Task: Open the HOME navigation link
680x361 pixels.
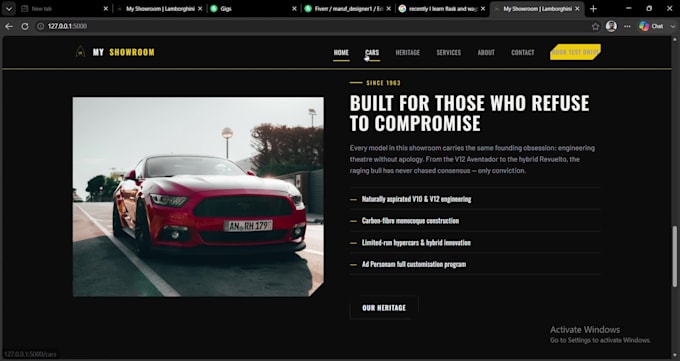Action: [341, 53]
